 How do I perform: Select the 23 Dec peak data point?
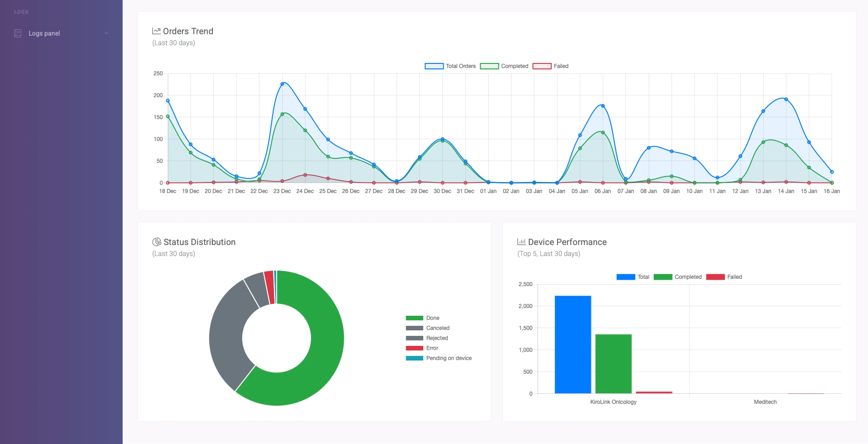[x=282, y=84]
